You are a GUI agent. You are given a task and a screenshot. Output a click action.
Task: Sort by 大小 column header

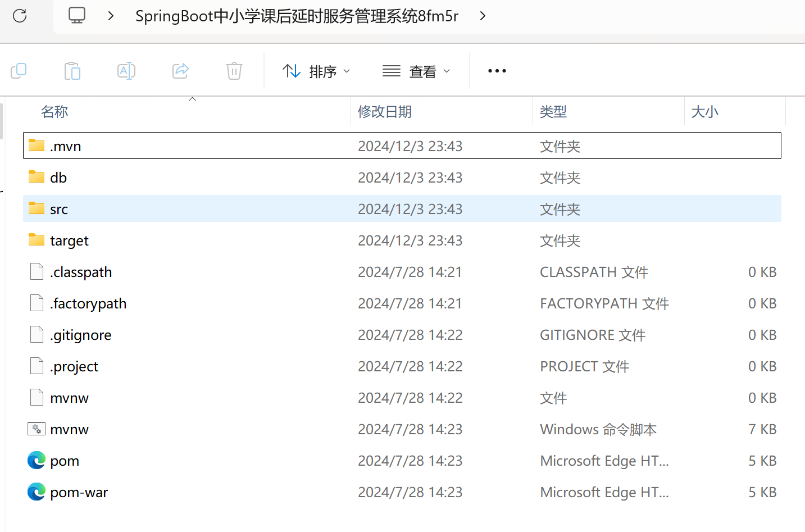point(705,112)
